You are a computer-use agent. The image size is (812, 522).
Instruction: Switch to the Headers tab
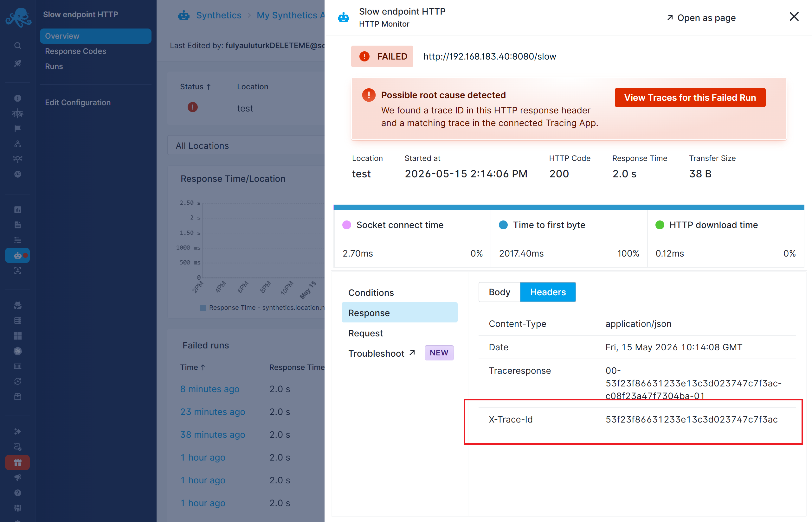coord(548,292)
